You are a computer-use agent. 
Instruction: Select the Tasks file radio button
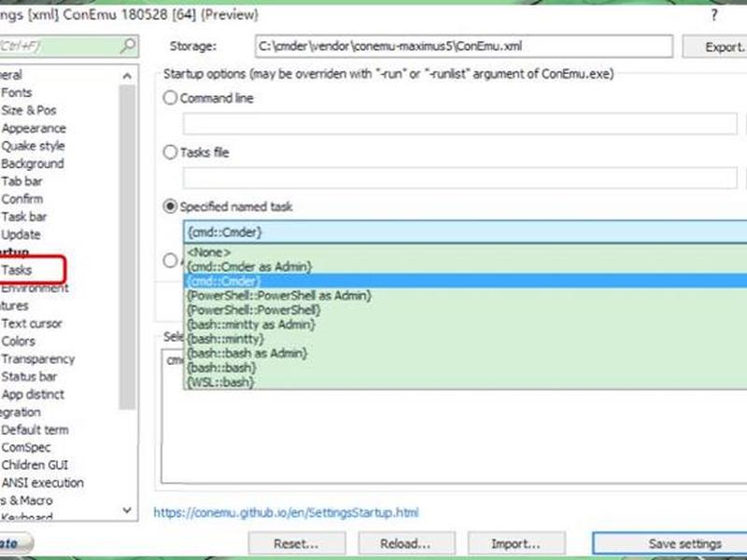click(x=170, y=152)
